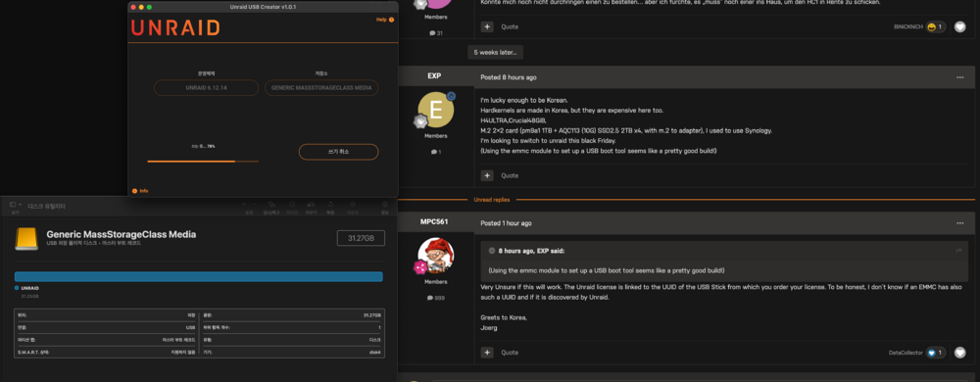Click the 31 post count under top avatar
This screenshot has width=980, height=382.
click(436, 33)
